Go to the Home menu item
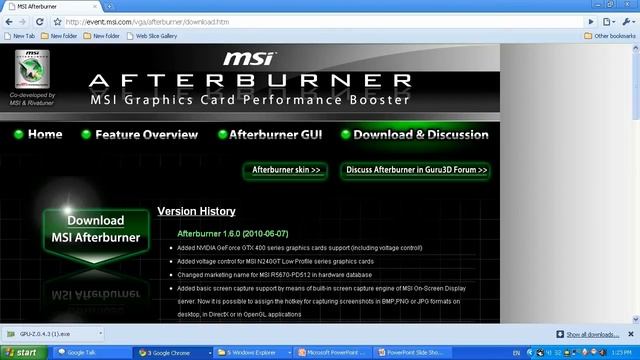Screen dimensions: 640x360 coord(38,134)
